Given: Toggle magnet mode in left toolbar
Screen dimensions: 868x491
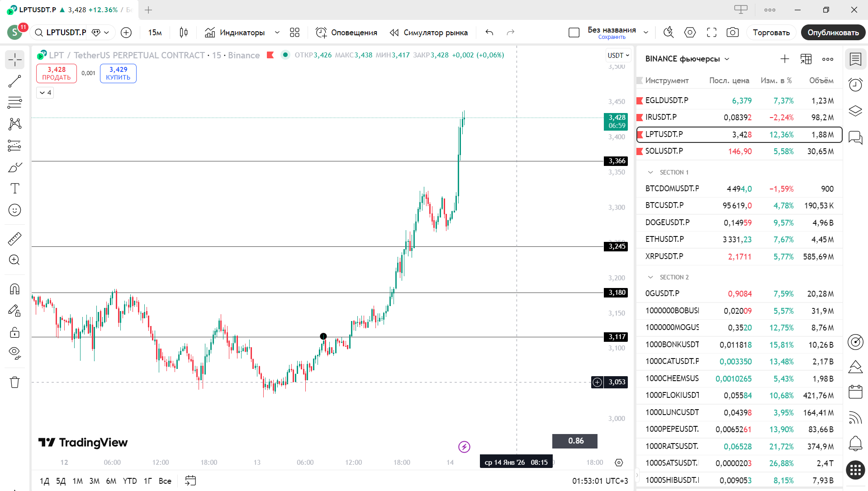Looking at the screenshot, I should tap(14, 288).
